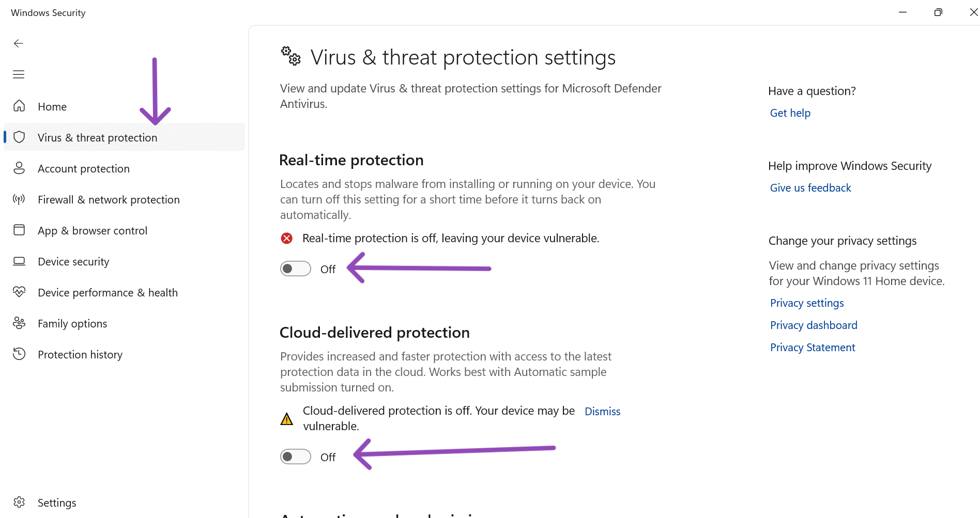Dismiss the Cloud-delivered protection warning

(602, 412)
